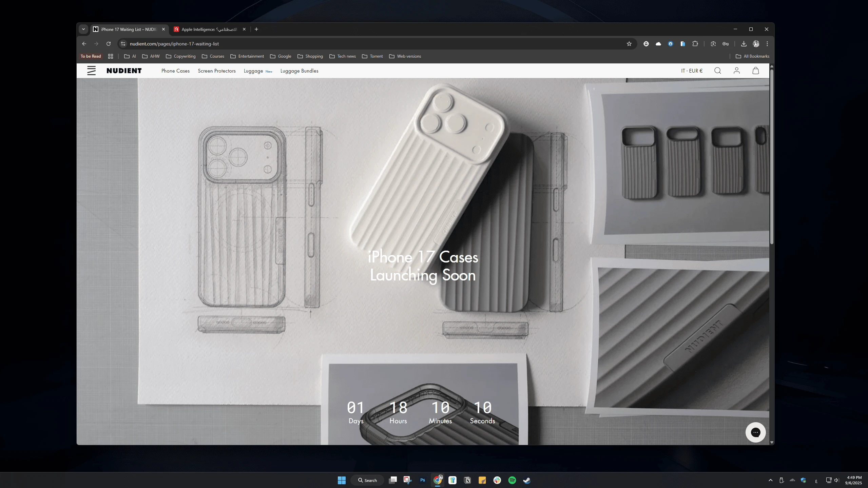This screenshot has width=868, height=488.
Task: Show hidden system tray icons
Action: [x=770, y=480]
